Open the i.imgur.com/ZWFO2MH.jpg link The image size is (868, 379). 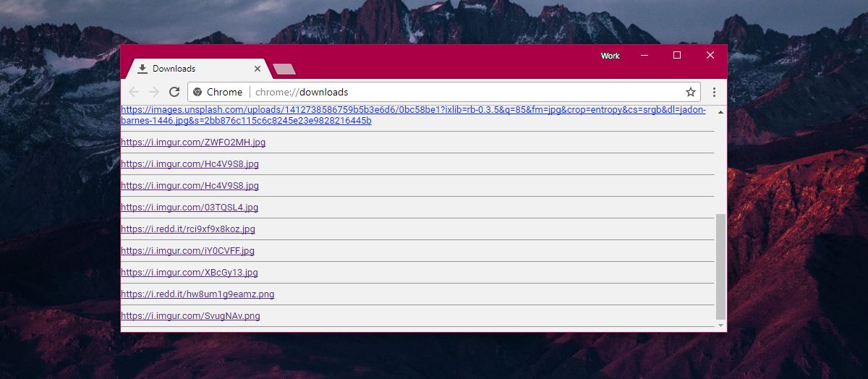click(193, 142)
